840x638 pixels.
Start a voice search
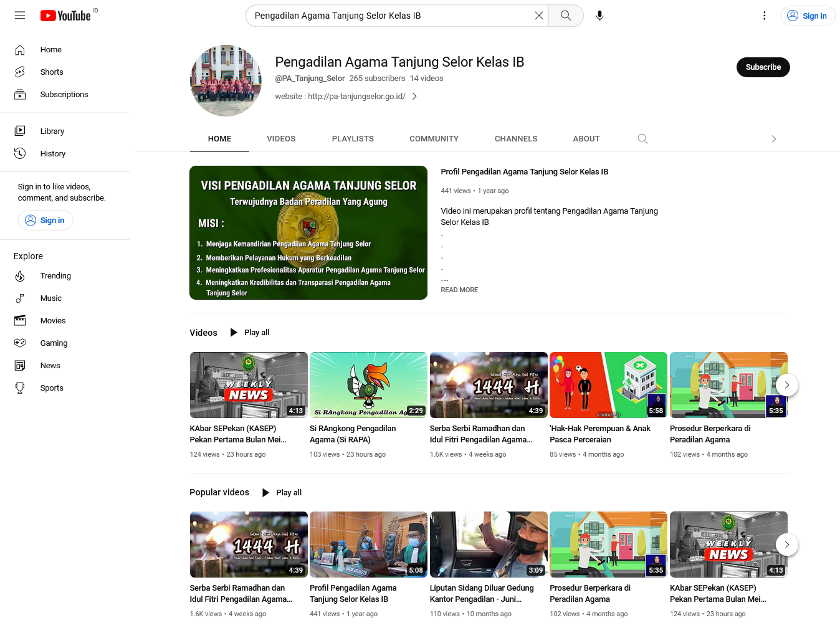[599, 15]
